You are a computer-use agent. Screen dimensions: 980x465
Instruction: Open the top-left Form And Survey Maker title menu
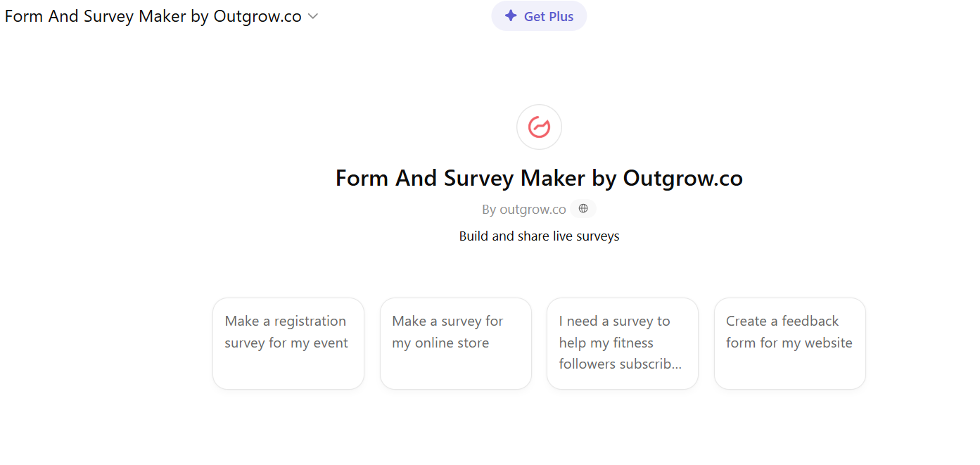click(x=153, y=17)
